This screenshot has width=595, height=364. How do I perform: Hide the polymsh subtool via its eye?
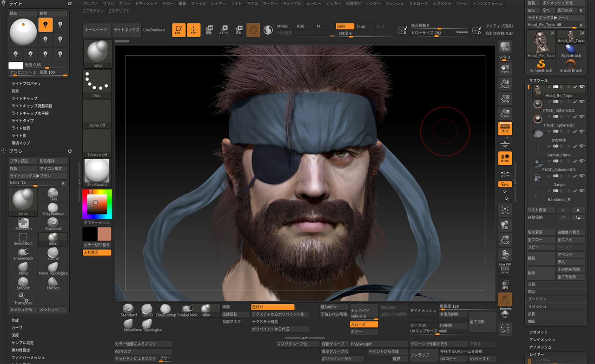point(582,132)
